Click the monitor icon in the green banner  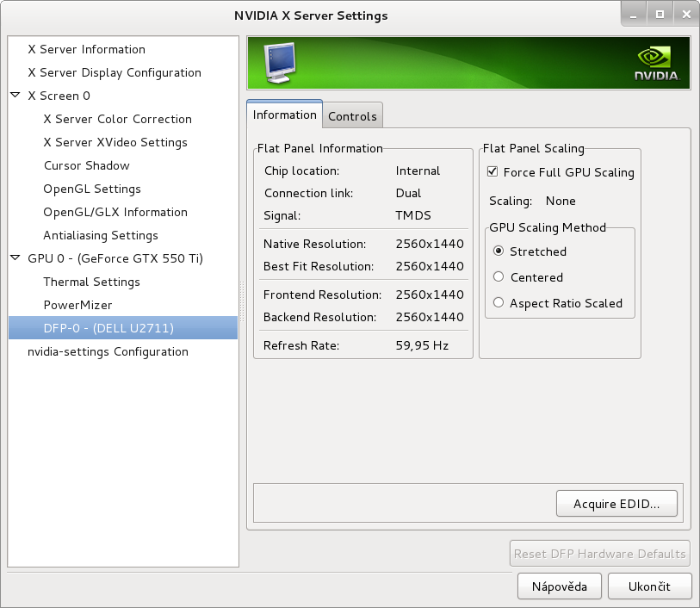coord(280,63)
